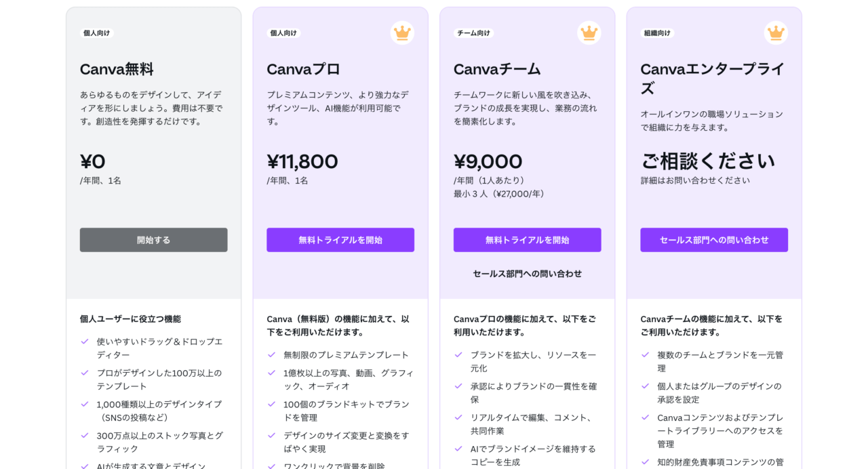Viewport: 868px width, 469px height.
Task: Click the crown icon on Canvaエンタープライズ card
Action: 776,33
